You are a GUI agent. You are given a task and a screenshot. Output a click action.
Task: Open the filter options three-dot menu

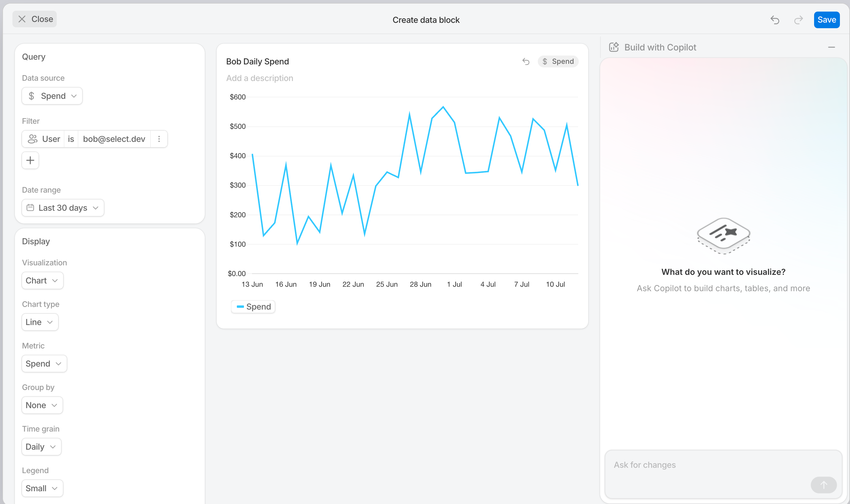click(159, 139)
